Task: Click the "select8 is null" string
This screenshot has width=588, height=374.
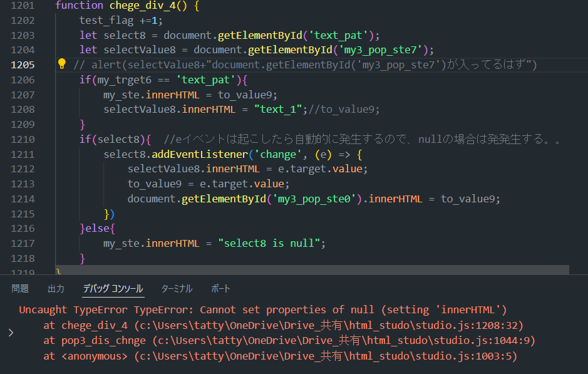Action: pos(269,244)
